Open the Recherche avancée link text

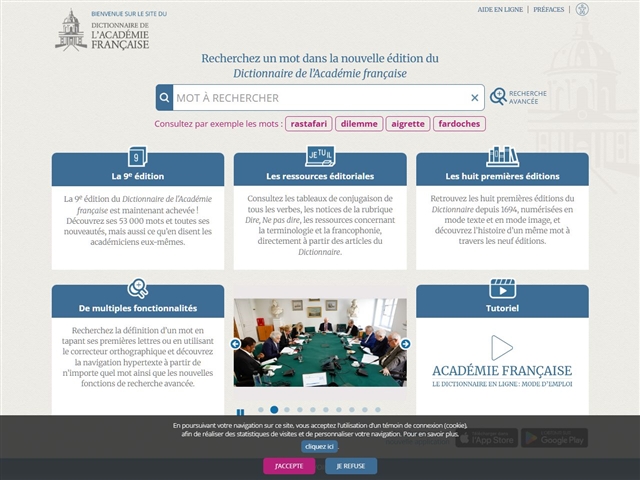tap(528, 97)
